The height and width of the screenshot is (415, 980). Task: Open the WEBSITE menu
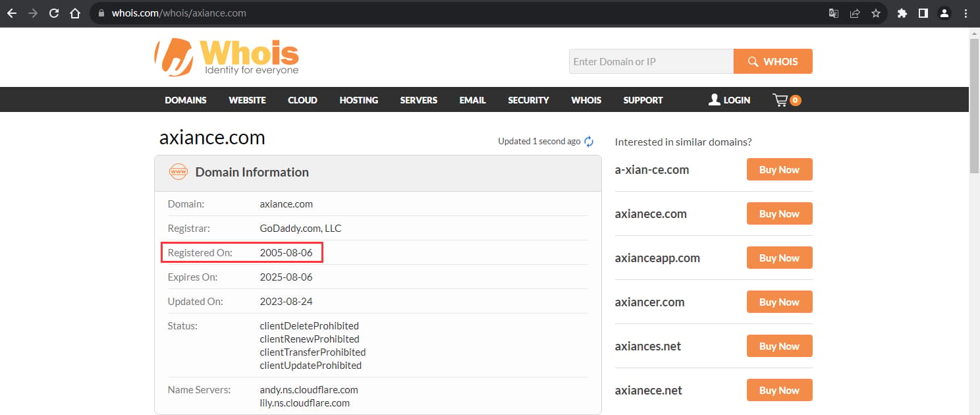[247, 100]
